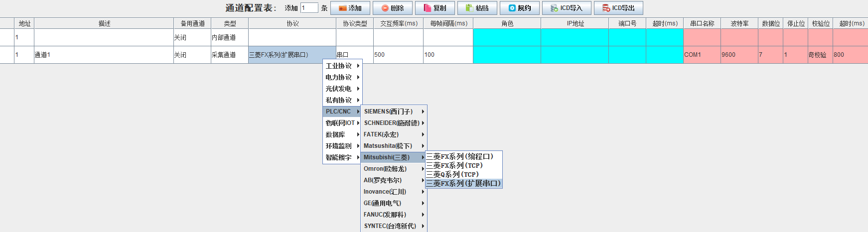The height and width of the screenshot is (232, 868).
Task: Click the 波特率 cell showing 9600
Action: click(739, 55)
